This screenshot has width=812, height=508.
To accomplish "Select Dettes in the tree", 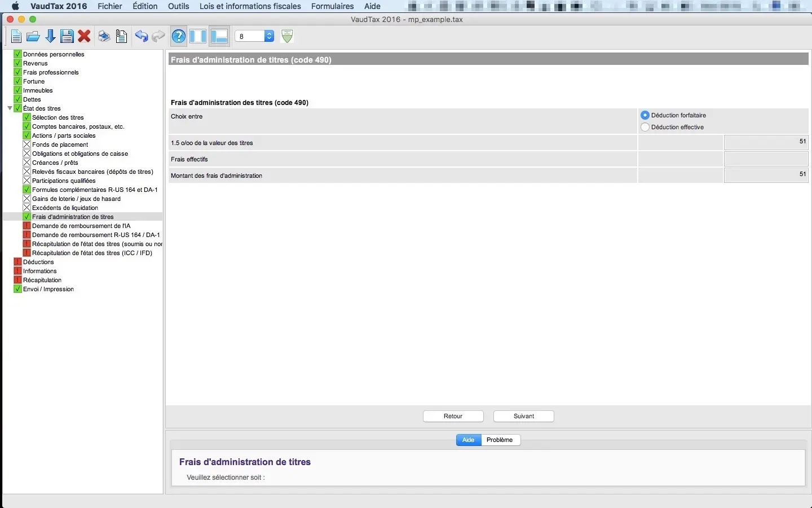I will [x=32, y=99].
